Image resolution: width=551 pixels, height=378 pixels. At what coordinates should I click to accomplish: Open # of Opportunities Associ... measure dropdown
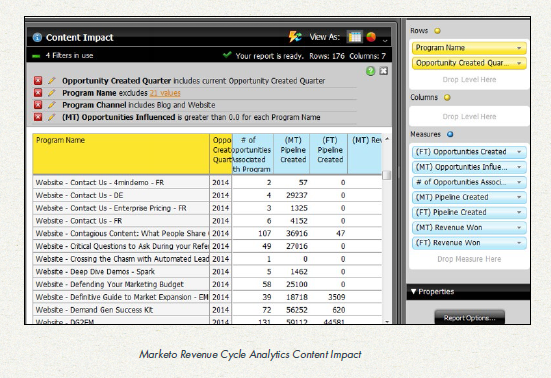519,182
